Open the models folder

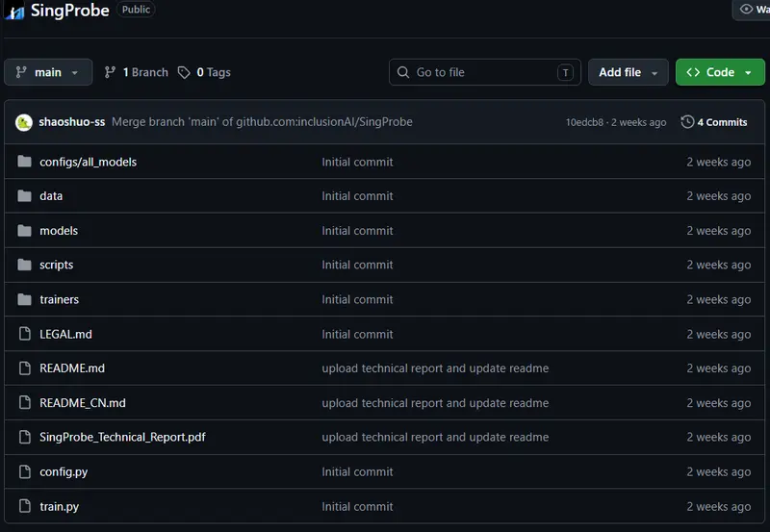pos(59,230)
